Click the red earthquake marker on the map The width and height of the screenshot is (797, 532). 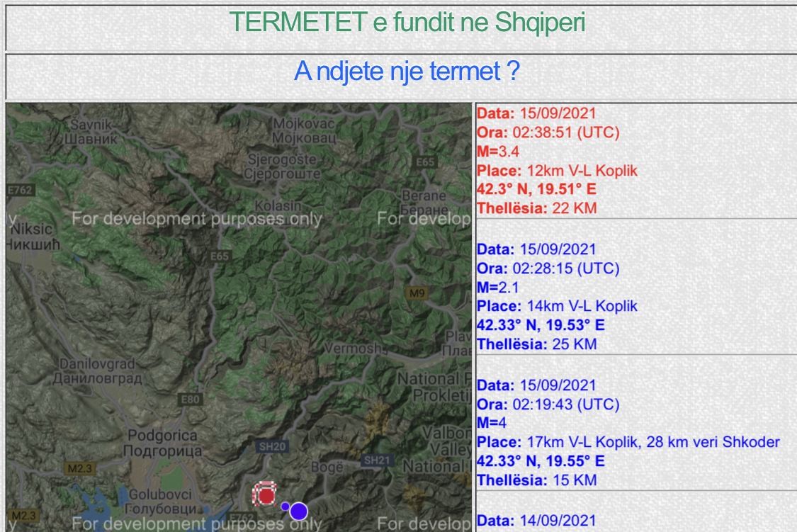click(266, 494)
